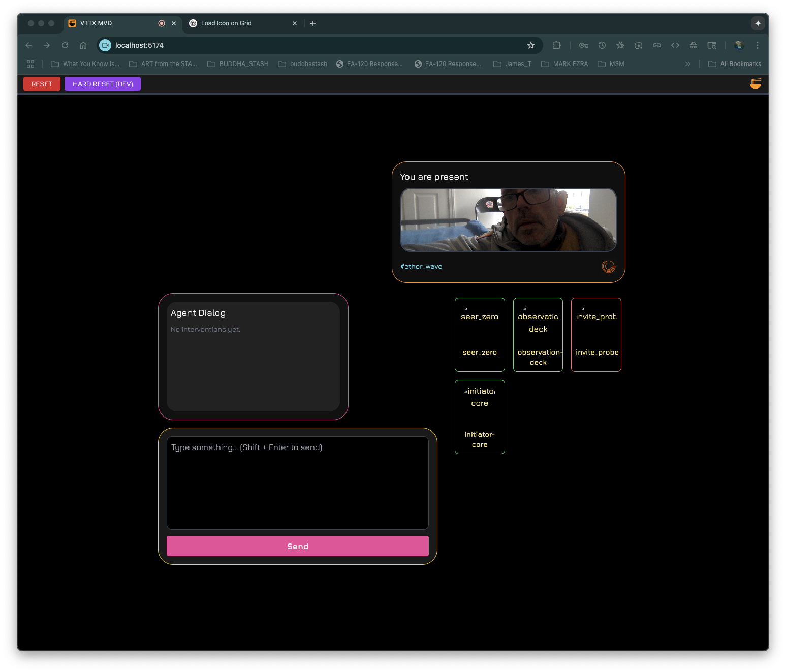
Task: Select the invite_probe card
Action: (x=596, y=335)
